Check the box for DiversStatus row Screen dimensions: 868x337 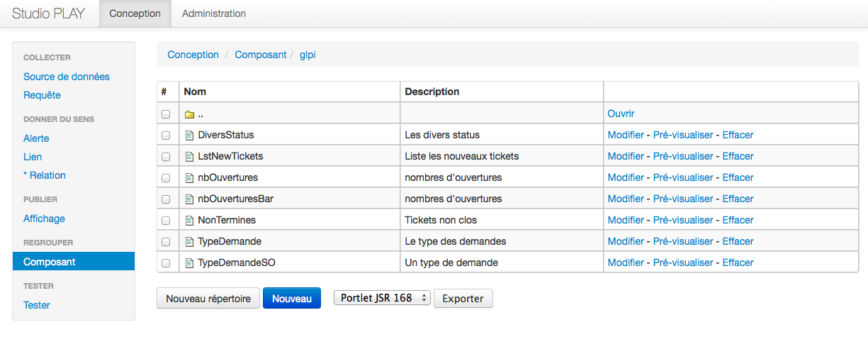click(166, 136)
